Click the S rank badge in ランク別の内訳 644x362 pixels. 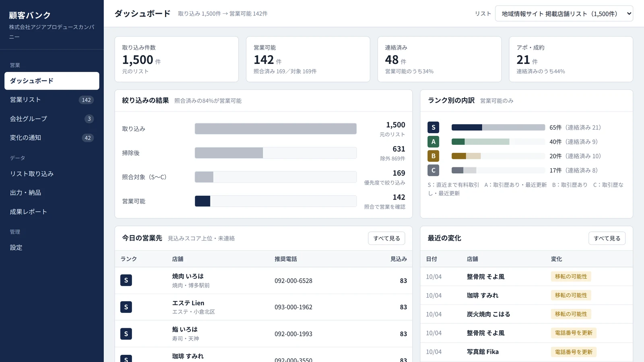pos(433,128)
